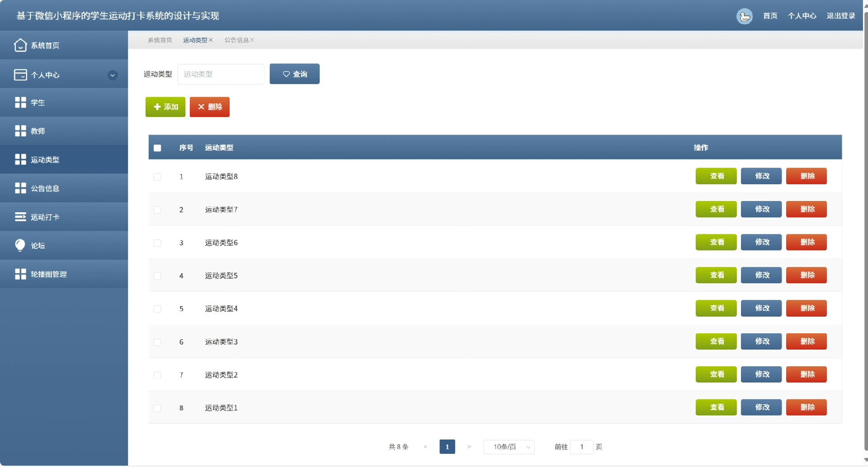Click 修改 for 运动类型7
The width and height of the screenshot is (868, 467).
point(761,209)
